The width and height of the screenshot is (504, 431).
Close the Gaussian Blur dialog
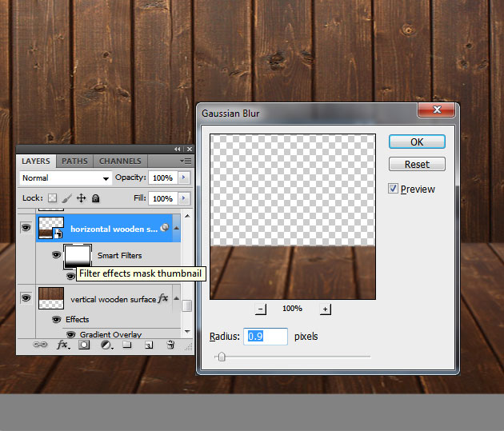436,110
